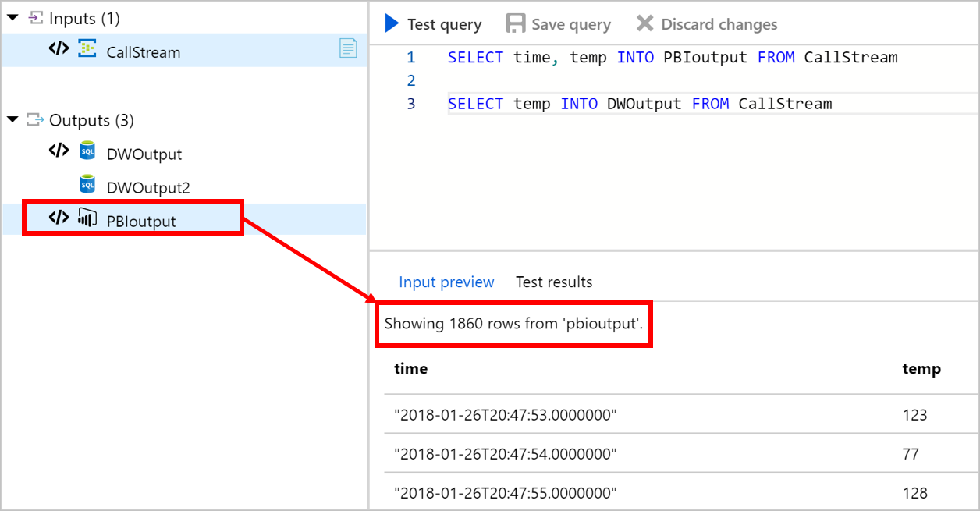Click the code icon next to CallStream
This screenshot has height=511, width=980.
pyautogui.click(x=58, y=51)
